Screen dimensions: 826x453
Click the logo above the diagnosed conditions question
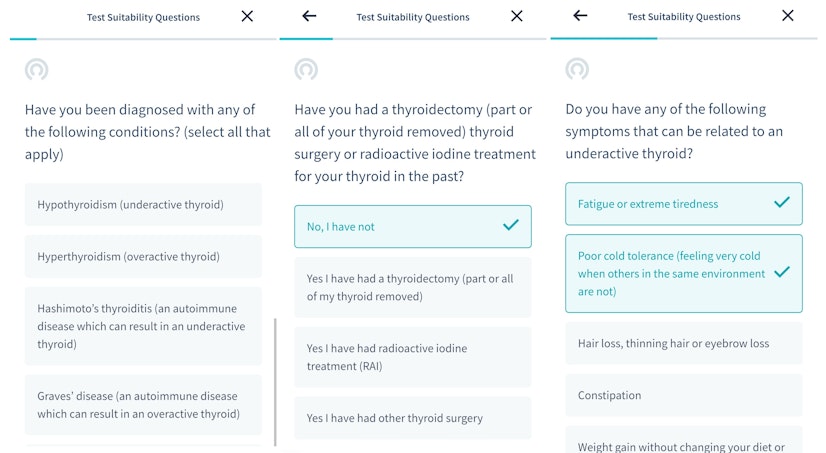click(x=37, y=69)
